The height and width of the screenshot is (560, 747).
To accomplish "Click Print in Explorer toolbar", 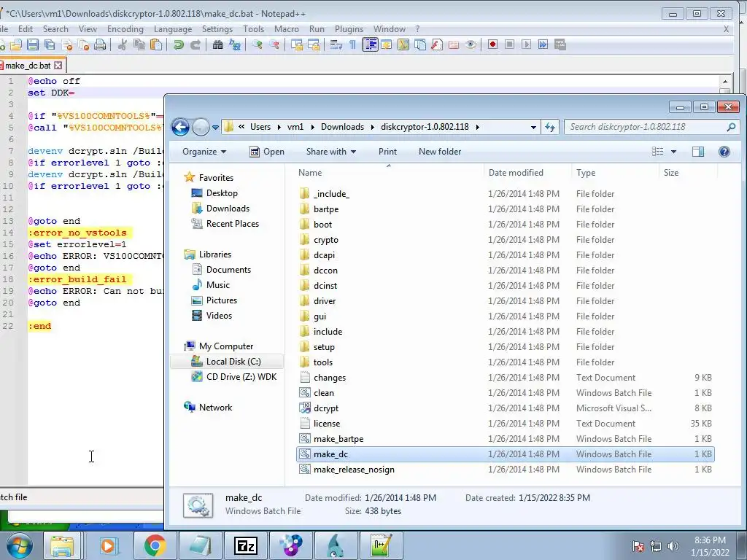I will (x=387, y=152).
